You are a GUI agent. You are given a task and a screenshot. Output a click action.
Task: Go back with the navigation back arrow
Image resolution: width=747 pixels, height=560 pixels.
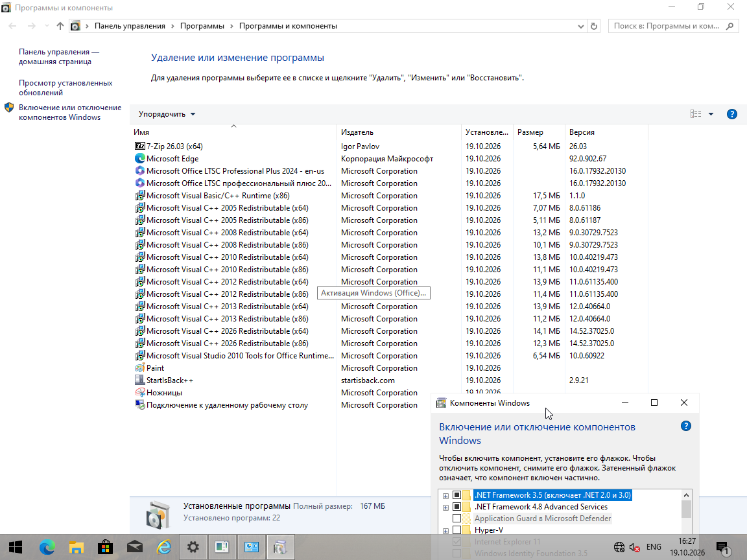pyautogui.click(x=13, y=26)
